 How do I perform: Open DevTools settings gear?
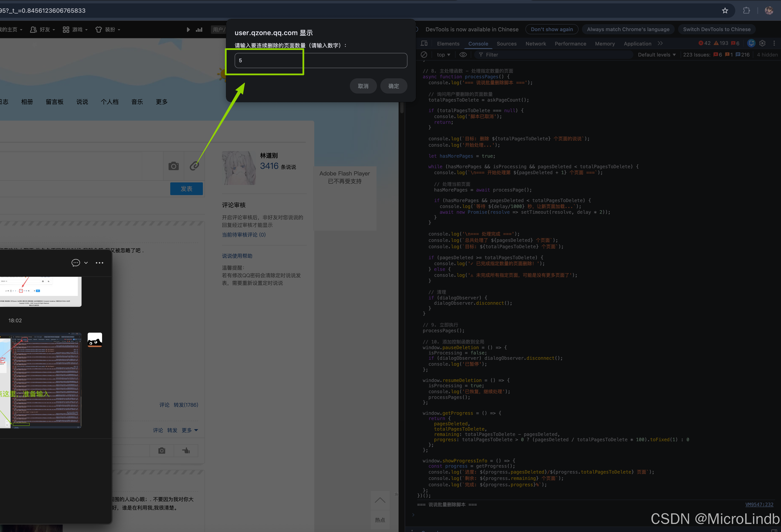[x=763, y=43]
